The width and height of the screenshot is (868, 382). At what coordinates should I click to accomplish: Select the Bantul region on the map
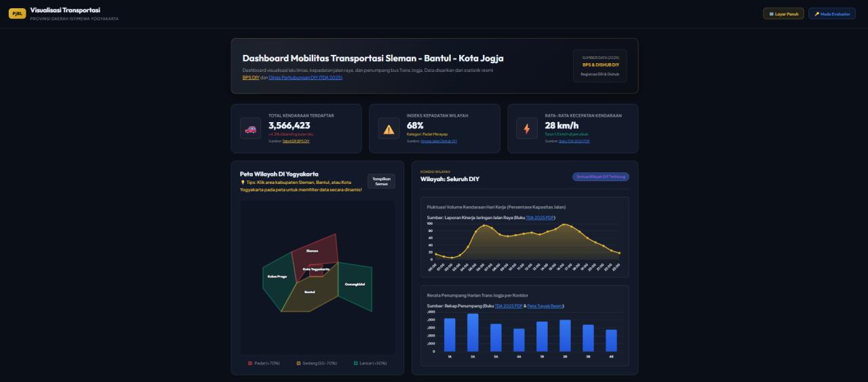pyautogui.click(x=309, y=292)
